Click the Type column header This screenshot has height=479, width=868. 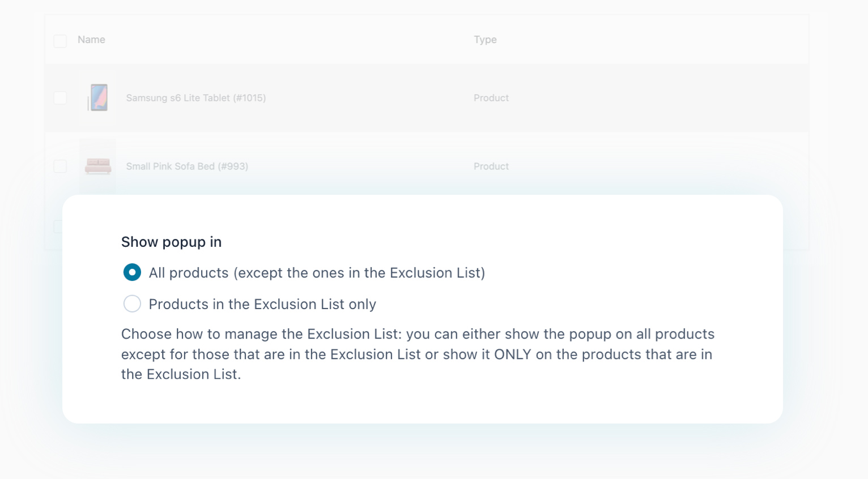485,40
